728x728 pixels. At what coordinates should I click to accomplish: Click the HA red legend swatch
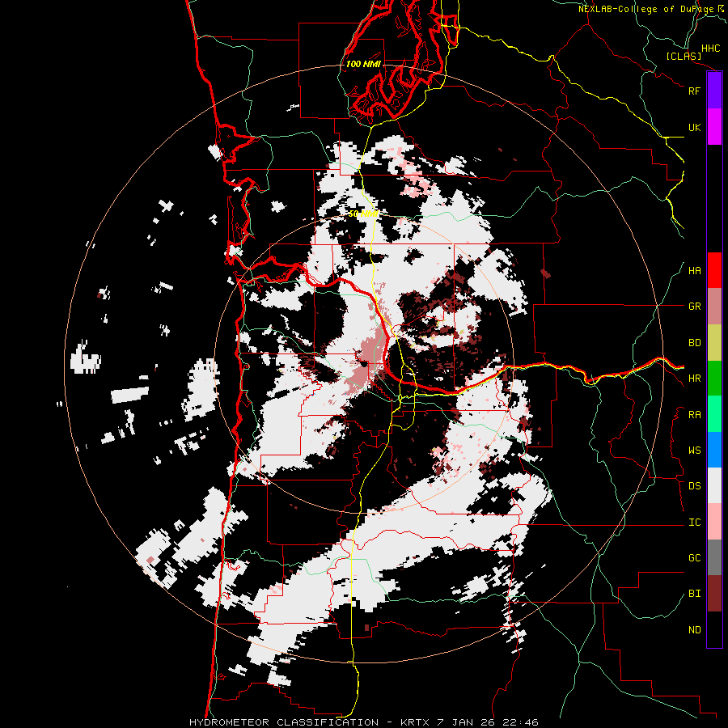coord(714,270)
